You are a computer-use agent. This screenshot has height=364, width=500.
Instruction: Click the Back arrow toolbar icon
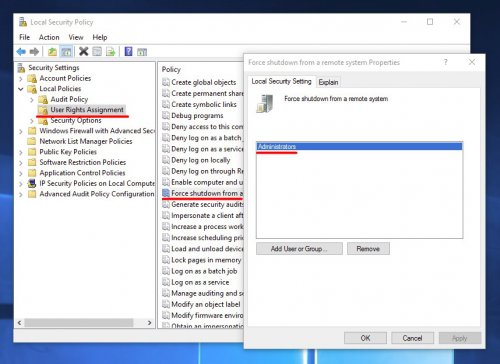[21, 52]
